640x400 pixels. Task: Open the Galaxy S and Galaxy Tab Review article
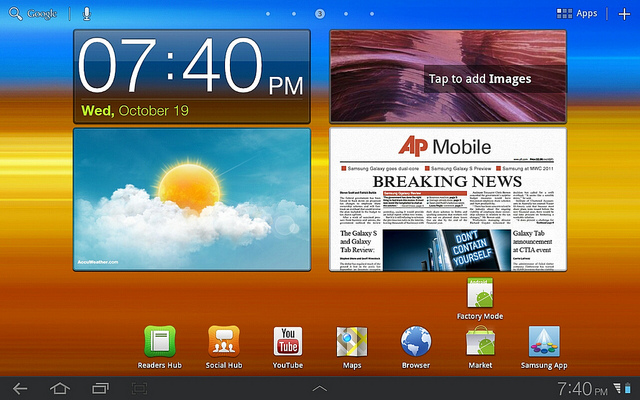point(360,242)
